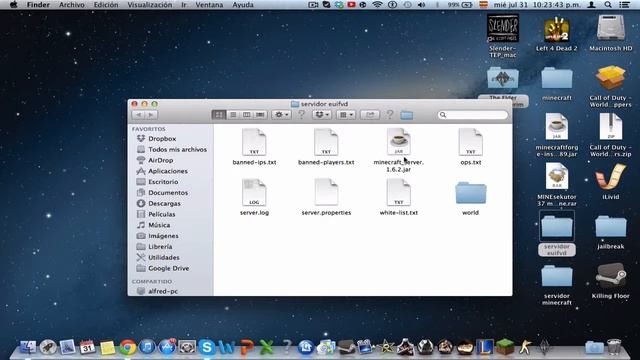Select the Left 4 Dead 2 desktop icon

coord(557,33)
